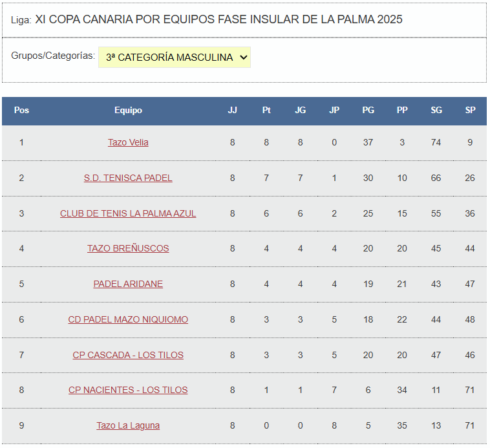Open the Grupos/Categorías dropdown
Screen dimensions: 490x448
[x=175, y=58]
